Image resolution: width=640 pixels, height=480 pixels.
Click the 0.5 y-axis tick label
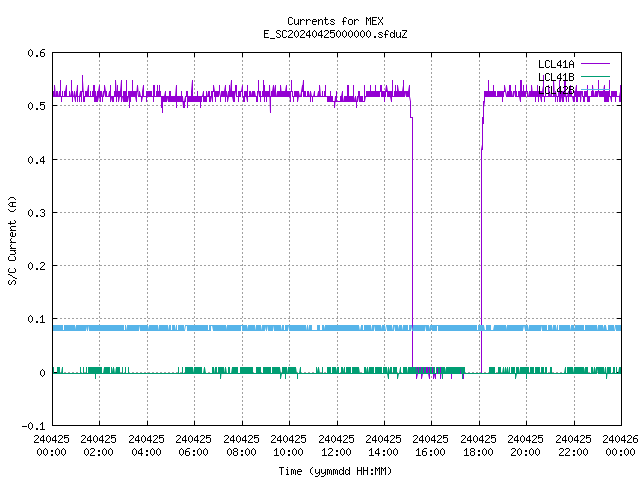36,106
